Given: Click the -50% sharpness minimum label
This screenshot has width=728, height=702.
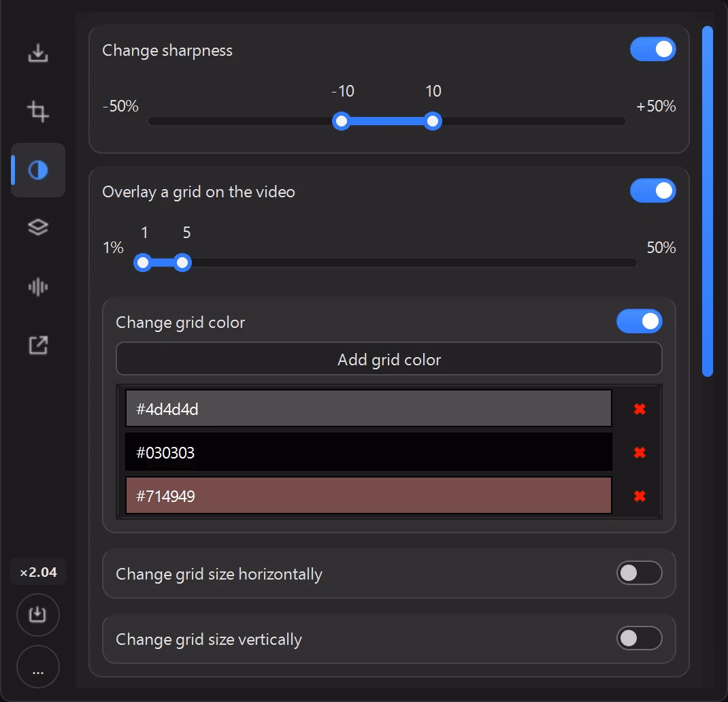Looking at the screenshot, I should tap(120, 106).
